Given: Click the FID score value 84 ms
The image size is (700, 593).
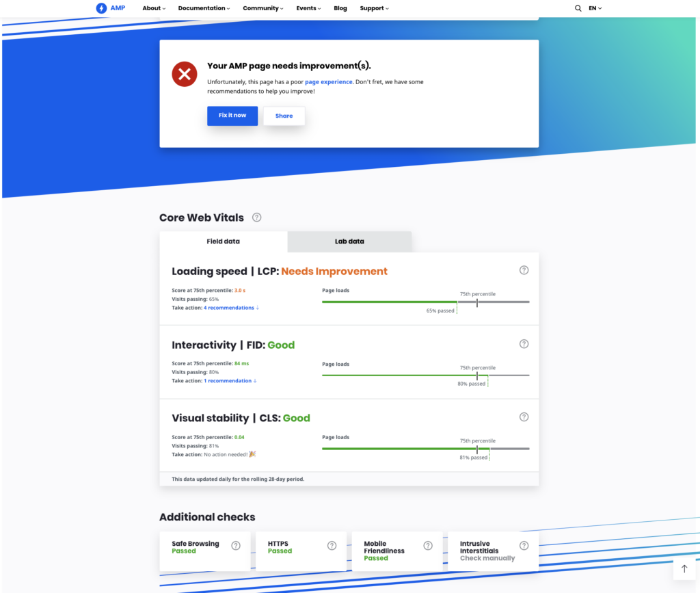Looking at the screenshot, I should coord(241,363).
